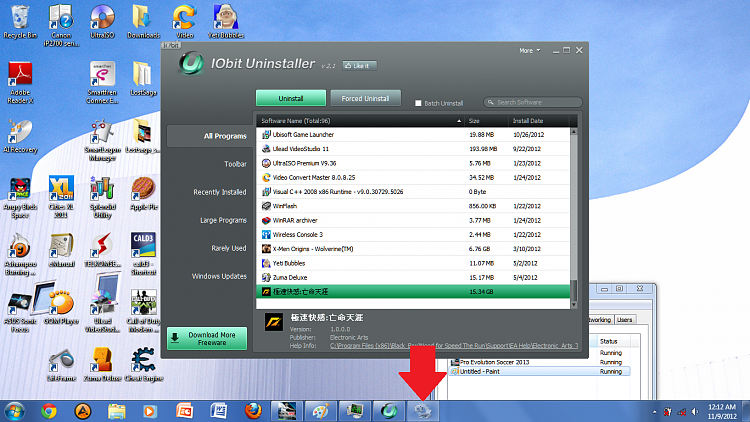
Task: Open the Video desktop shortcut
Action: 185,22
